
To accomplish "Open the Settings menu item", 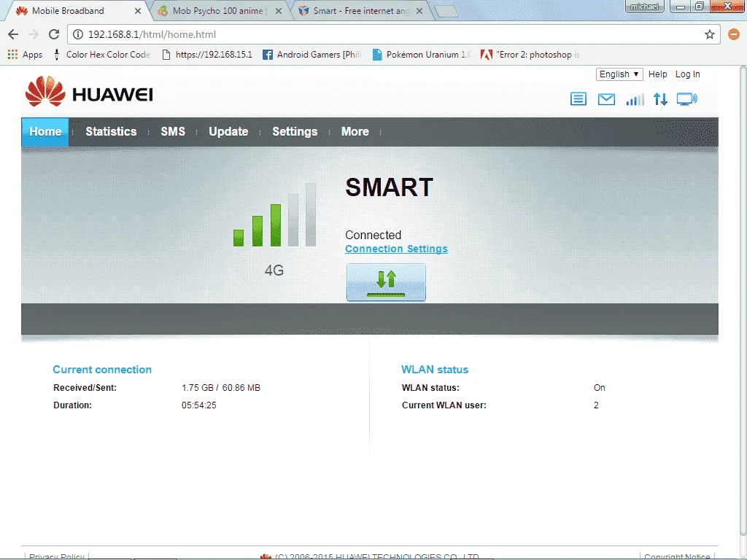I will point(295,132).
